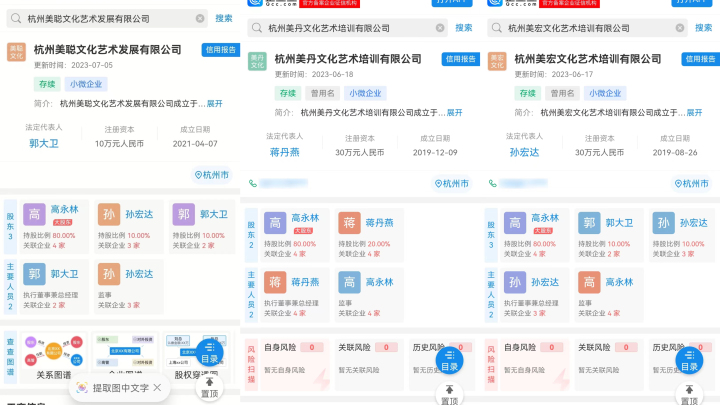The height and width of the screenshot is (405, 720).
Task: Clear search text in 杭州美聪 search box
Action: (x=200, y=18)
